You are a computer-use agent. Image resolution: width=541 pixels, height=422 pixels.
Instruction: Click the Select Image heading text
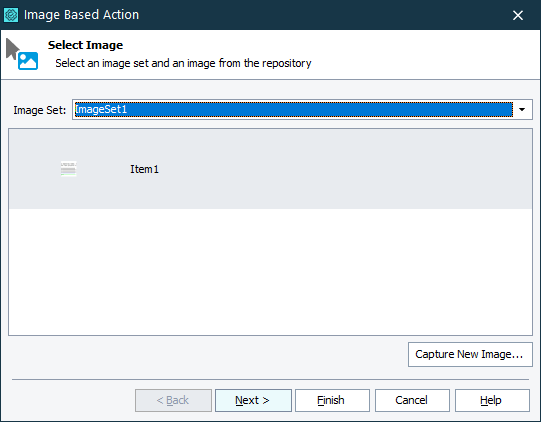(x=85, y=45)
